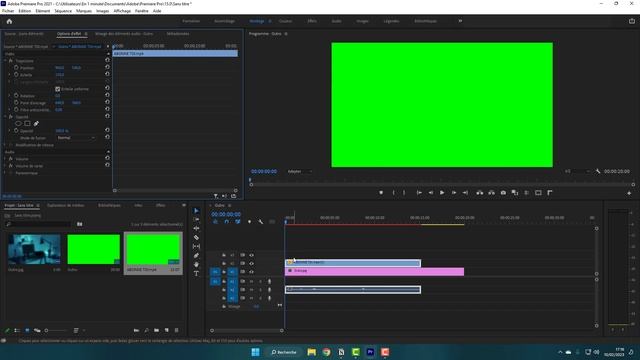Image resolution: width=640 pixels, height=360 pixels.
Task: Pick the free-draw bezier mask pen
Action: pyautogui.click(x=36, y=123)
